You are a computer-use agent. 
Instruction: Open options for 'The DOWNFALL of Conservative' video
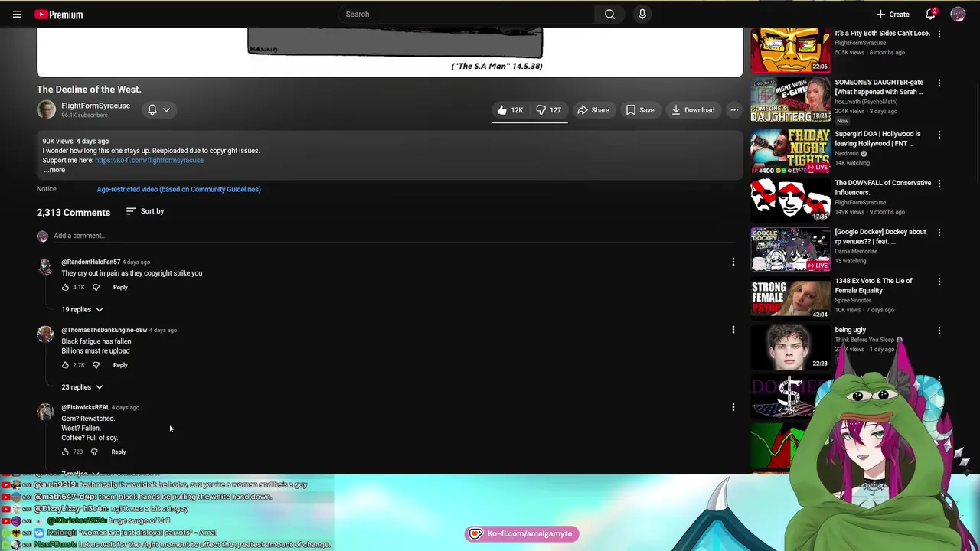pyautogui.click(x=939, y=184)
